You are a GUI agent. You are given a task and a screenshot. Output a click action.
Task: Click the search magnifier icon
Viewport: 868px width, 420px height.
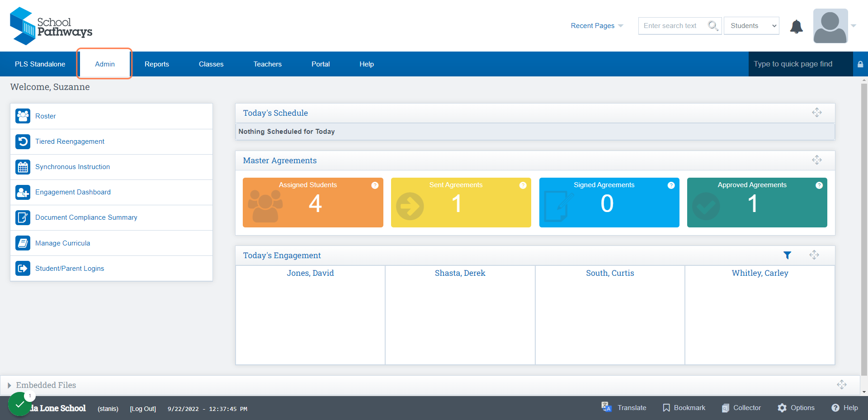click(713, 26)
